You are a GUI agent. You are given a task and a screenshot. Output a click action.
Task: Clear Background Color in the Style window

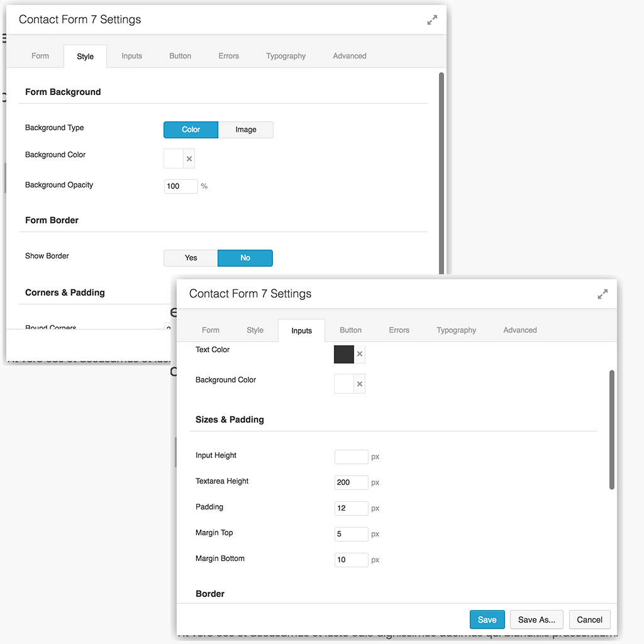tap(189, 158)
